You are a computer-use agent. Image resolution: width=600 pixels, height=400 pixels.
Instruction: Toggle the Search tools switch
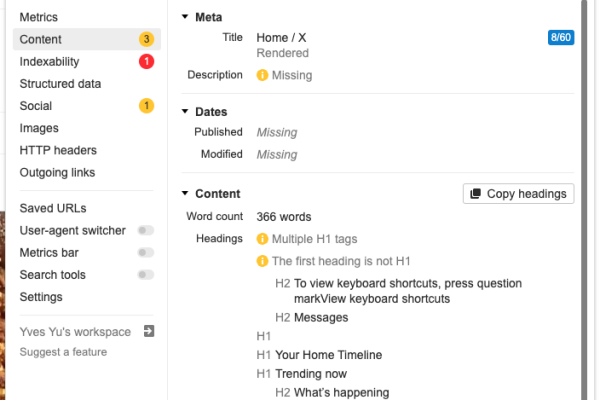(146, 275)
